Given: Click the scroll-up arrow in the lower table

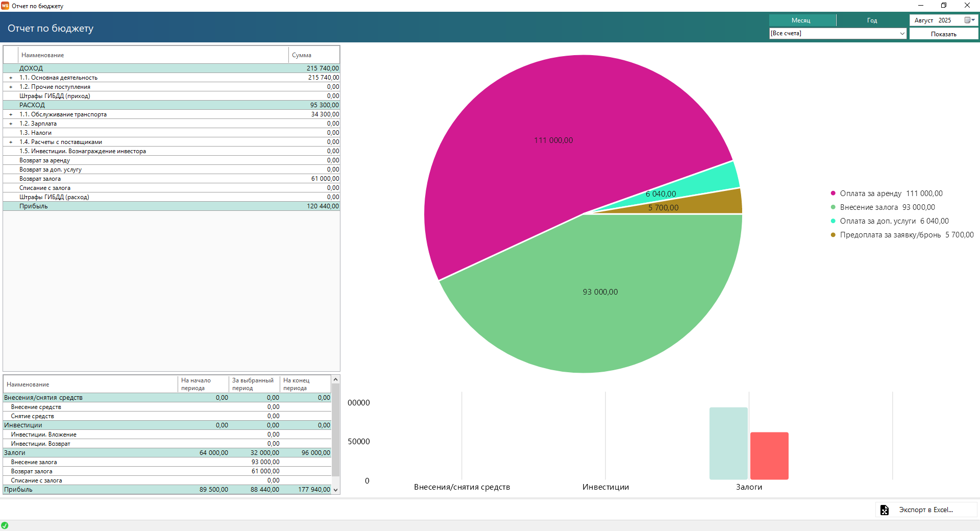Looking at the screenshot, I should tap(335, 379).
